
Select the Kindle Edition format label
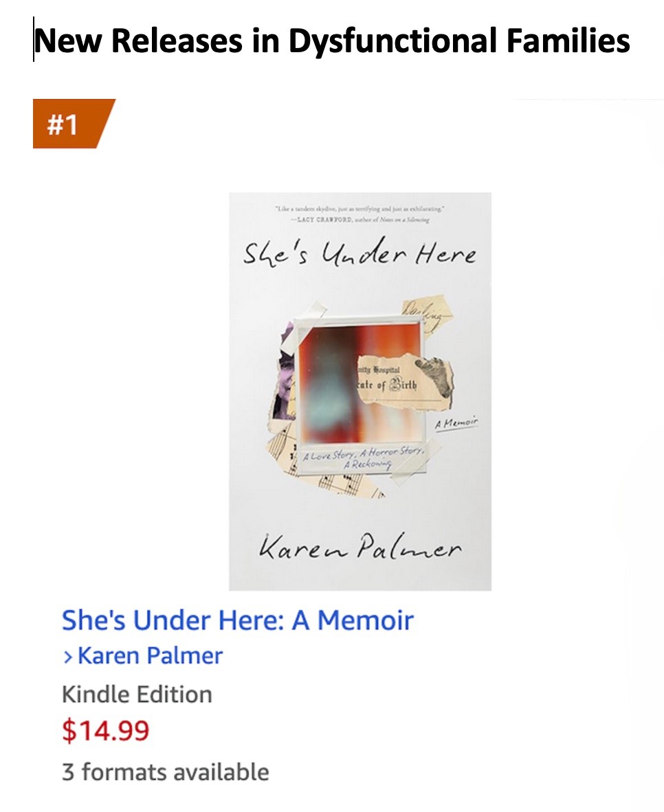pos(137,694)
